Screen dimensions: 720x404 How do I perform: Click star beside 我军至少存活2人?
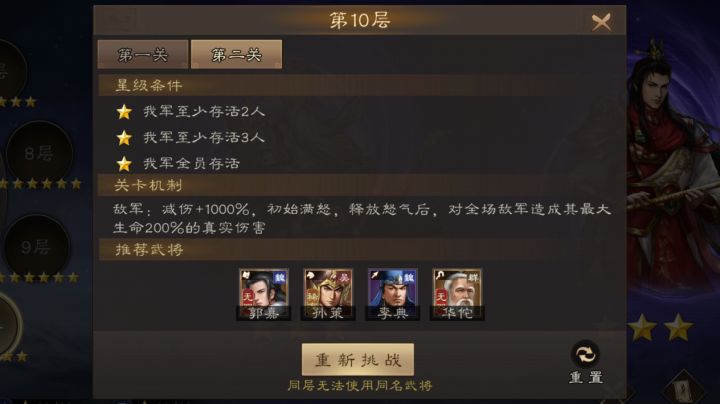coord(124,112)
